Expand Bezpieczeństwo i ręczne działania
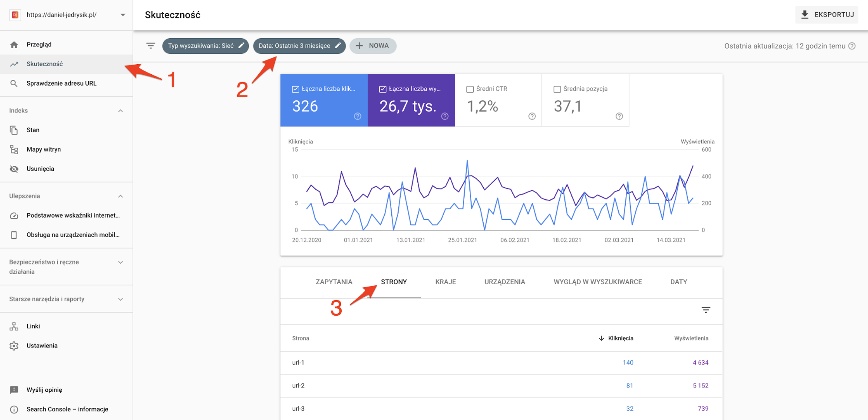The width and height of the screenshot is (868, 420). [x=121, y=262]
